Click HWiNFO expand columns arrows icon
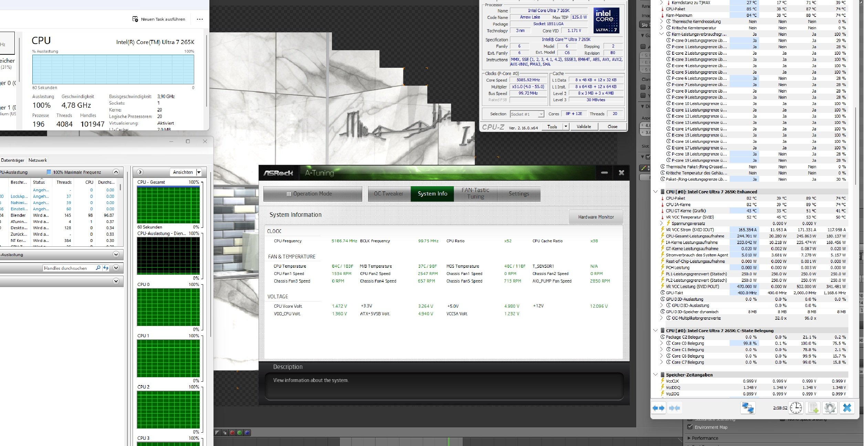The width and height of the screenshot is (868, 446). (x=658, y=408)
